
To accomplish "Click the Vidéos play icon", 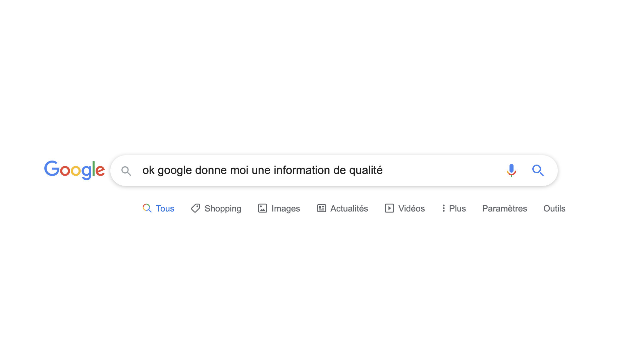I will coord(389,208).
